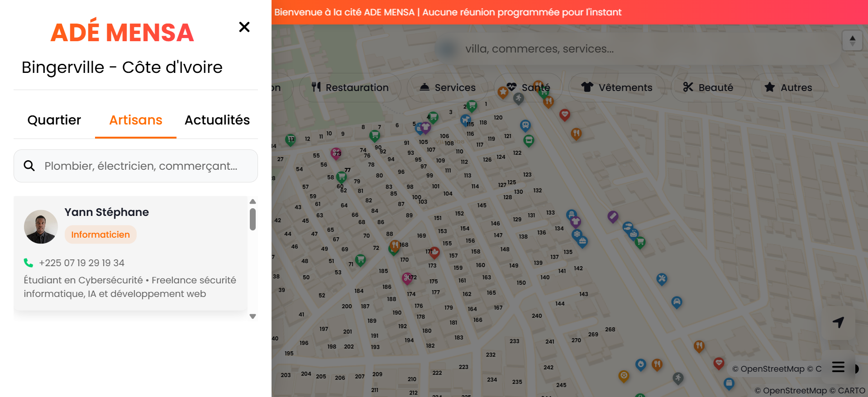
Task: Click the purple ruler map marker
Action: 613,217
